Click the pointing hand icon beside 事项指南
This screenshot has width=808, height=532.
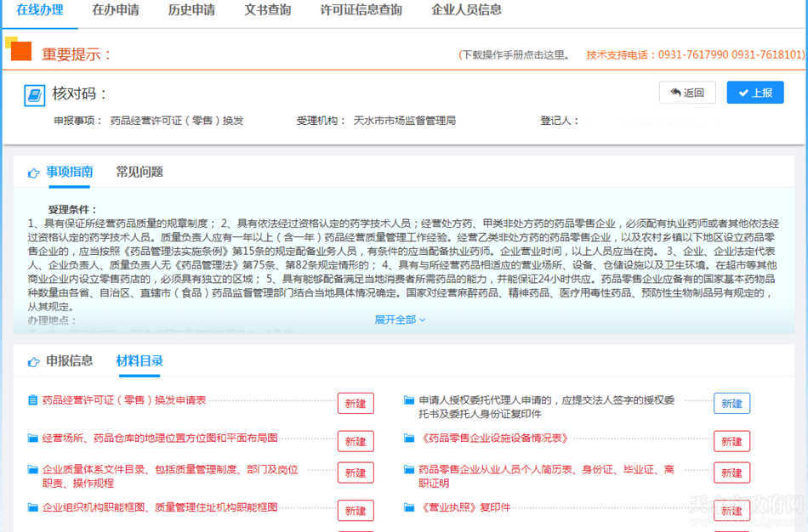pyautogui.click(x=34, y=173)
